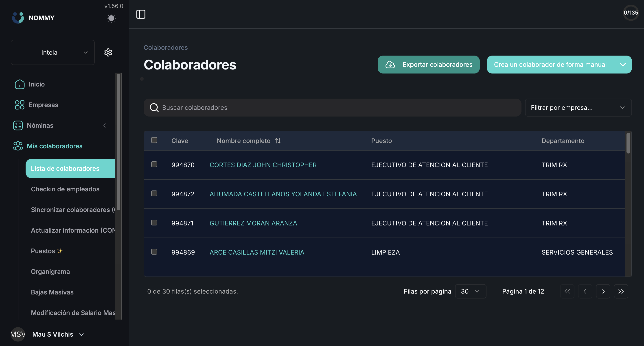Screen dimensions: 644x346
Task: Expand the Filtrar por empresa dropdown
Action: 578,108
